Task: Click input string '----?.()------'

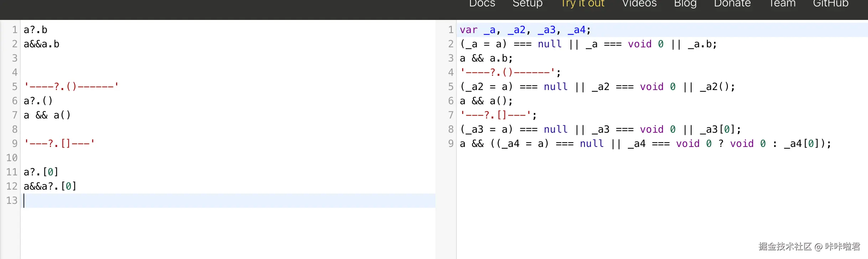Action: tap(71, 86)
